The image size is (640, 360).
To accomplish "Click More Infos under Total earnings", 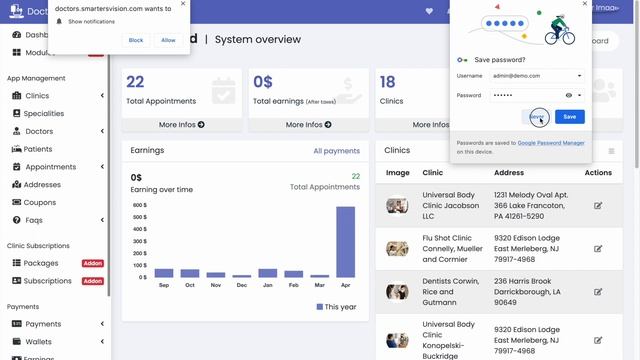I will [x=308, y=124].
